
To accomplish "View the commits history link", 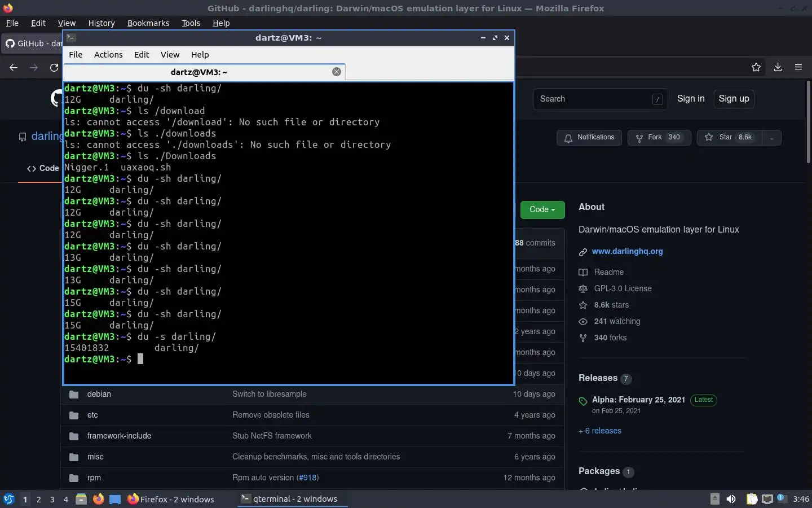I will pyautogui.click(x=535, y=243).
